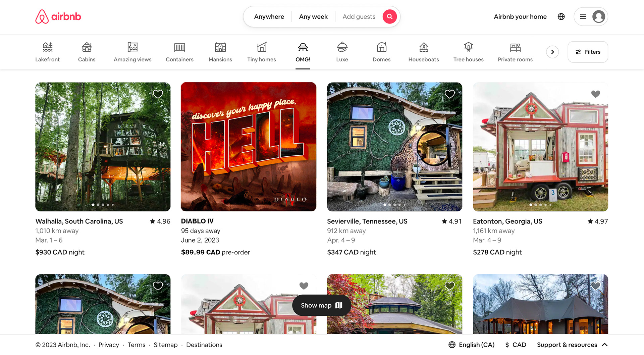Click '$89.99 CAD pre-order' text

point(215,252)
